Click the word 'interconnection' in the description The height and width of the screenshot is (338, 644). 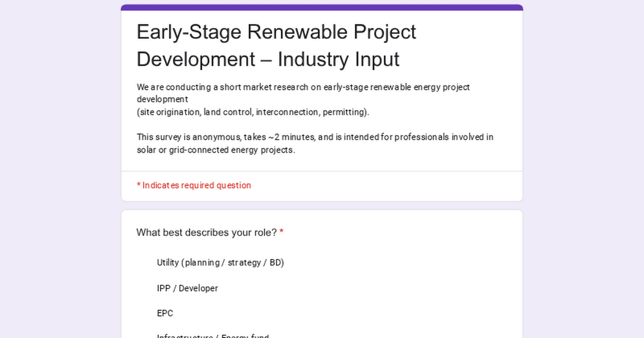coord(287,112)
